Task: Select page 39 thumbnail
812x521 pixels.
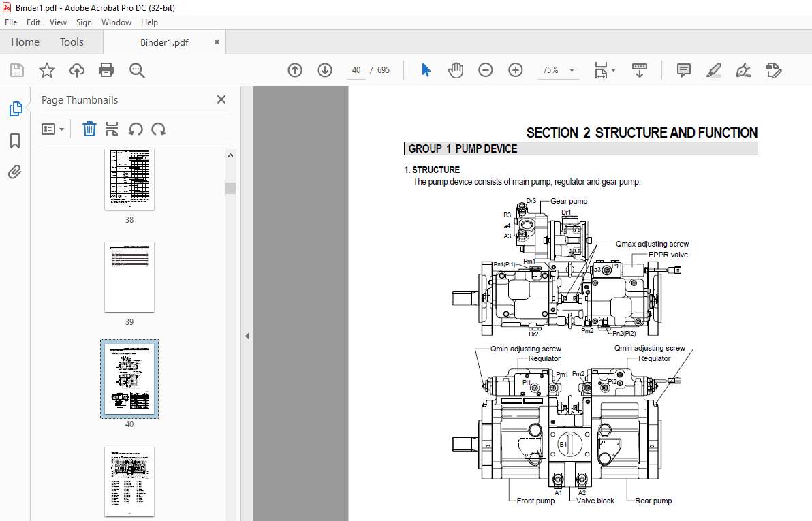Action: [x=129, y=277]
